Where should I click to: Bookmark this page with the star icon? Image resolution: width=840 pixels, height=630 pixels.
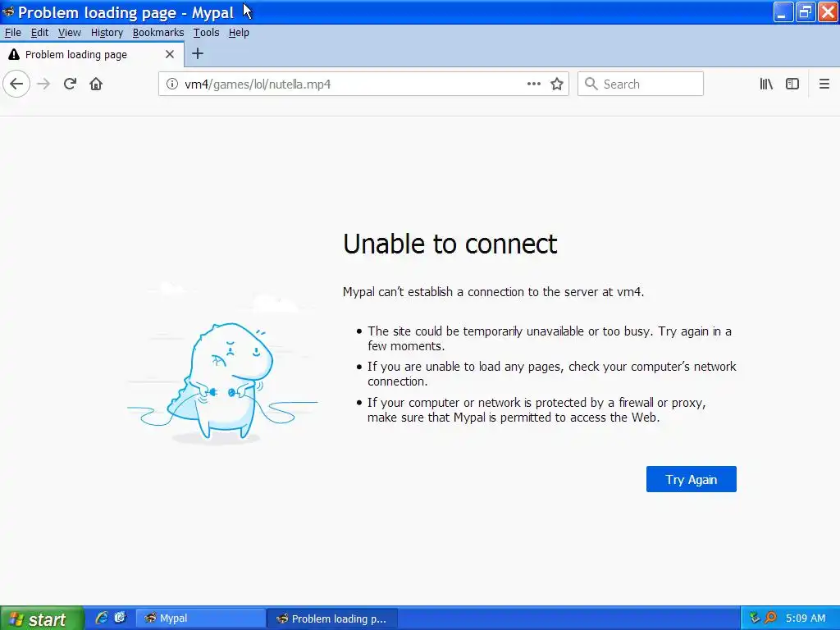(557, 84)
